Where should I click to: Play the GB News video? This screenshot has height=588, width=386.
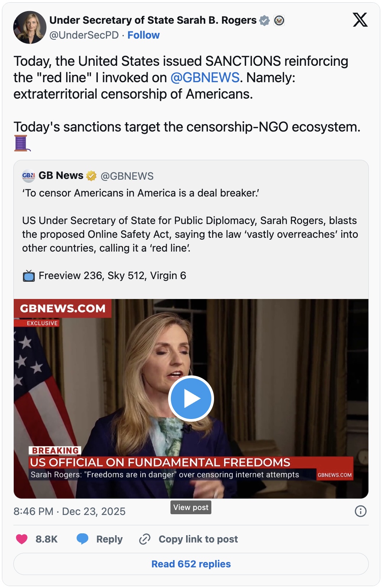pyautogui.click(x=191, y=399)
